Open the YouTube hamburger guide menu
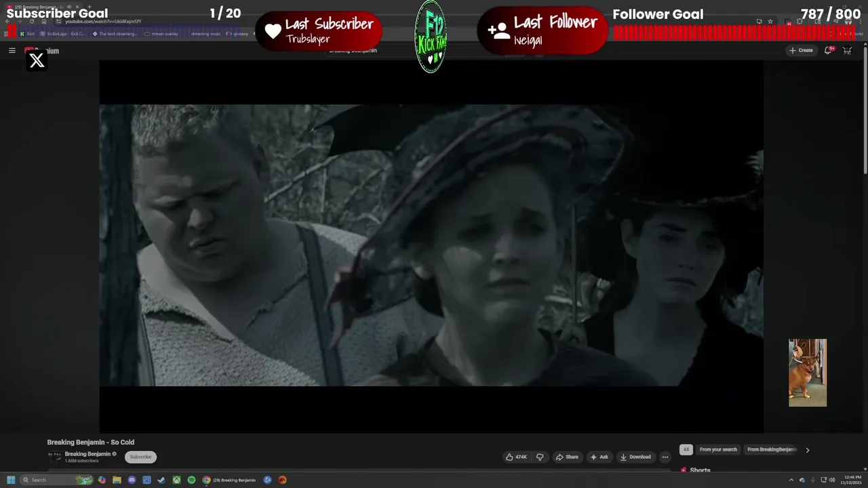Image resolution: width=868 pixels, height=488 pixels. tap(12, 50)
